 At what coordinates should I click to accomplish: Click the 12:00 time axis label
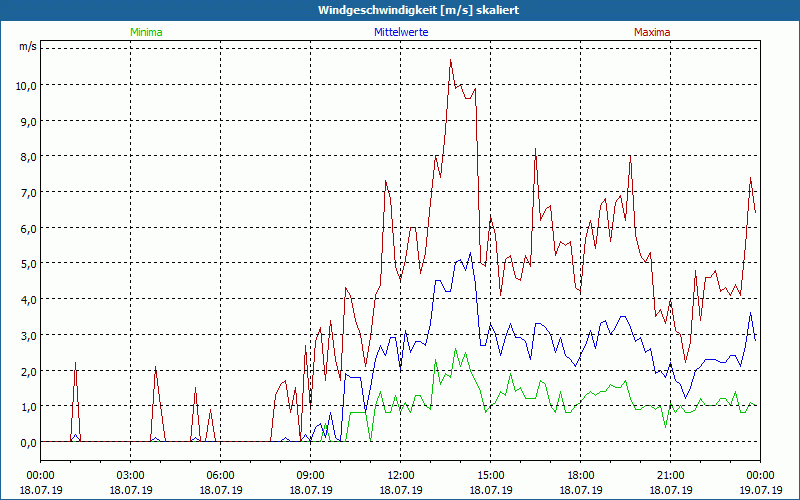pyautogui.click(x=401, y=476)
